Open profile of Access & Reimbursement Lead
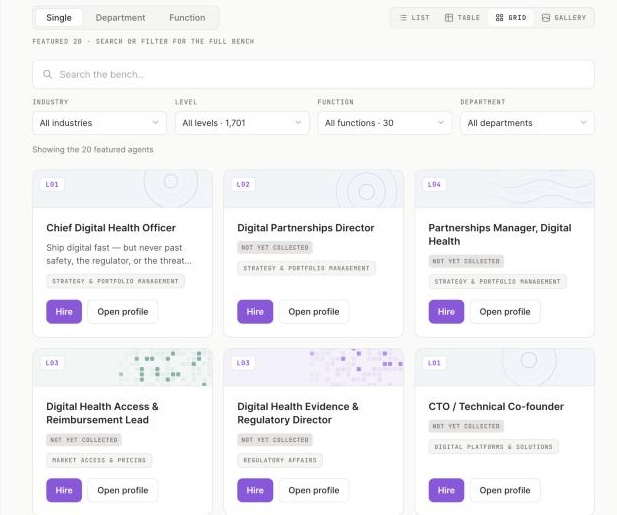Image resolution: width=617 pixels, height=515 pixels. pyautogui.click(x=123, y=490)
